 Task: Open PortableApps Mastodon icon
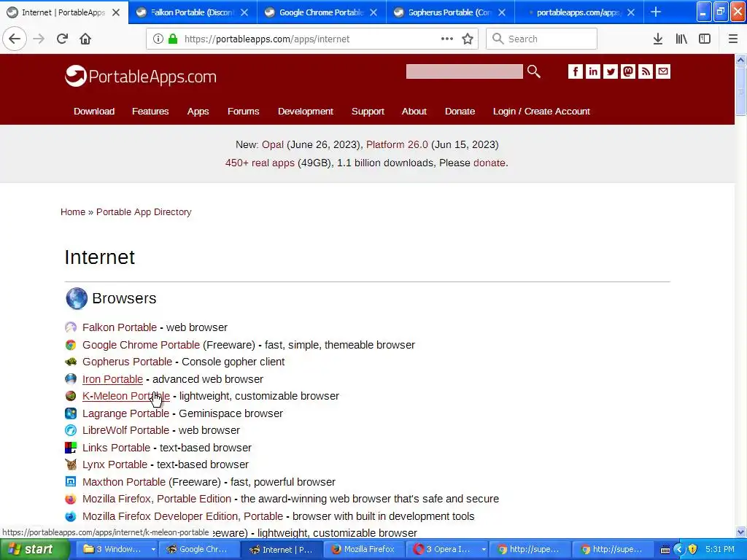[x=628, y=71]
